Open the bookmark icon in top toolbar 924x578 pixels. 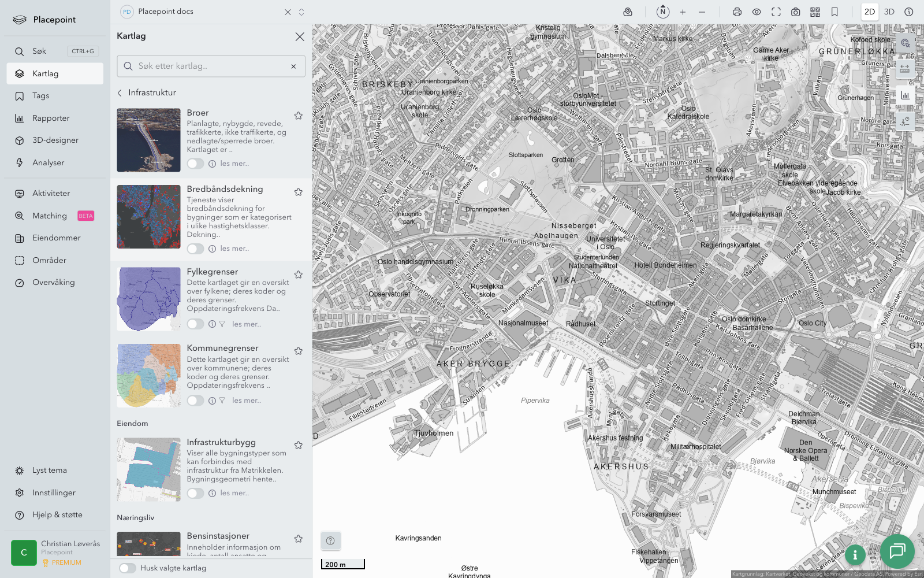834,12
